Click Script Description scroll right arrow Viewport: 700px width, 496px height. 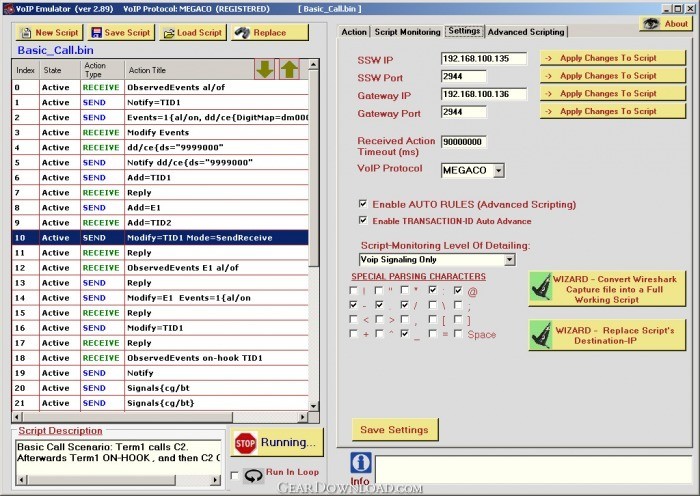tap(216, 480)
